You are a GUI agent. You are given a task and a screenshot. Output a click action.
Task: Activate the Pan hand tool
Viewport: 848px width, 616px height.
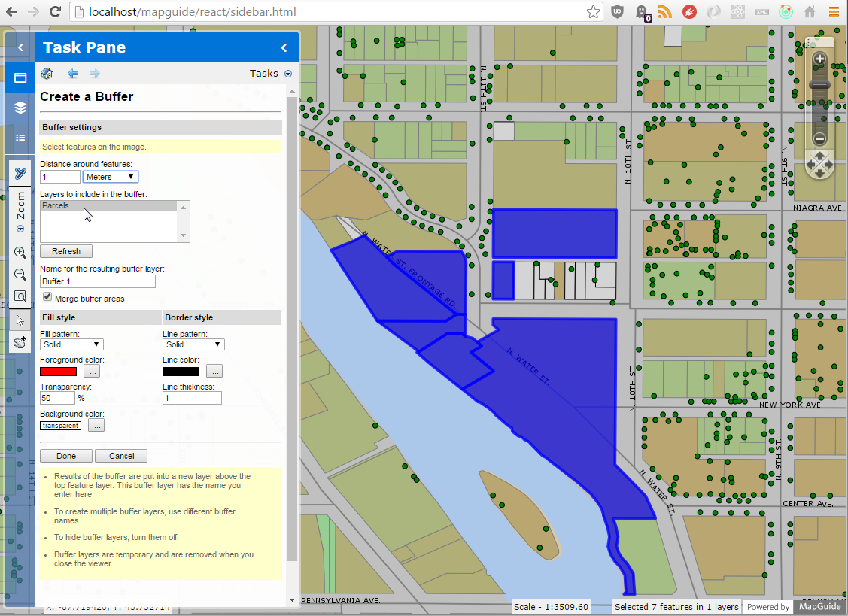[20, 341]
